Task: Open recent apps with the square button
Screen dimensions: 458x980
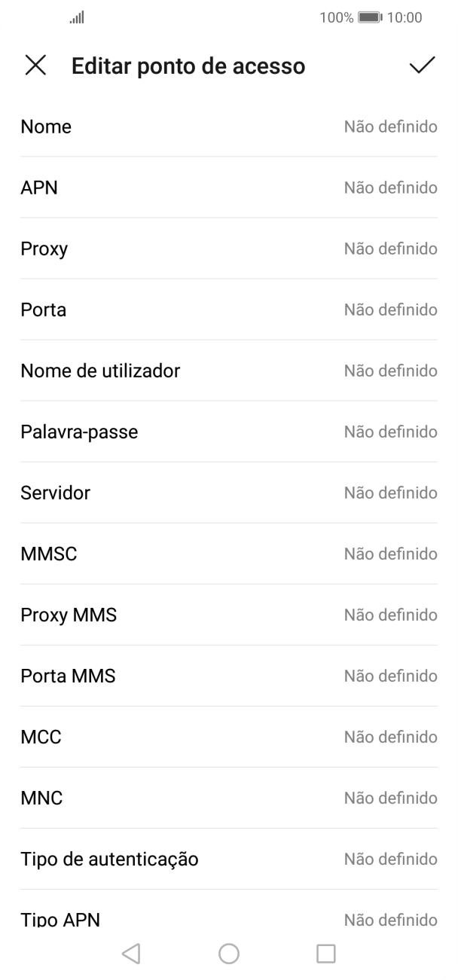Action: click(x=325, y=952)
